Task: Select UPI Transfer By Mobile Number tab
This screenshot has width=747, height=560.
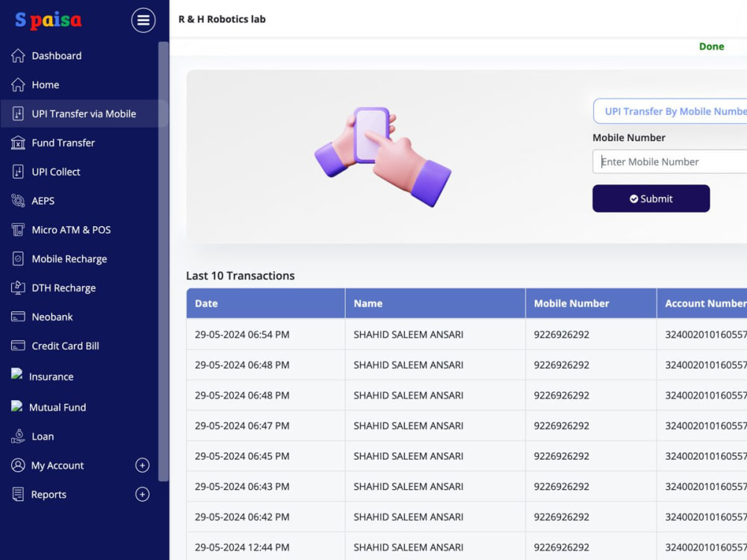Action: pyautogui.click(x=670, y=111)
